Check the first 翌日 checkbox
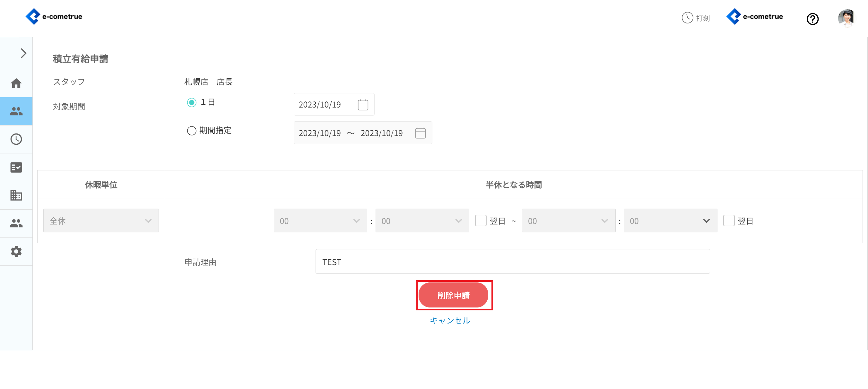 coord(481,220)
